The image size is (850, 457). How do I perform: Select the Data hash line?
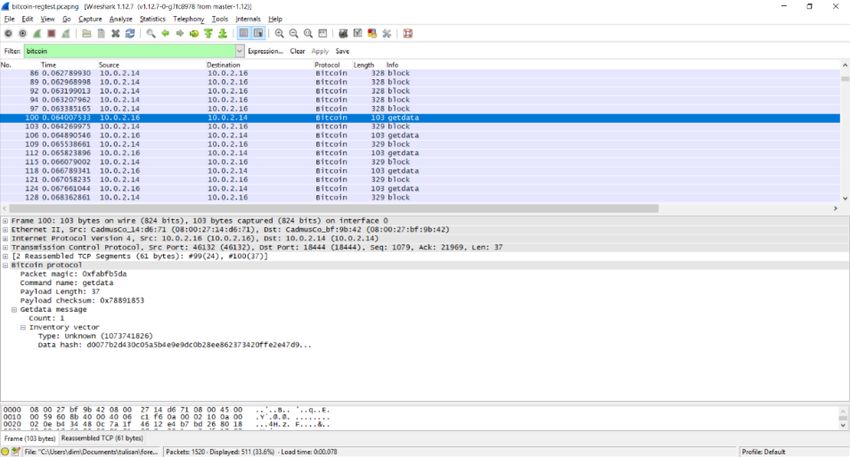click(175, 345)
